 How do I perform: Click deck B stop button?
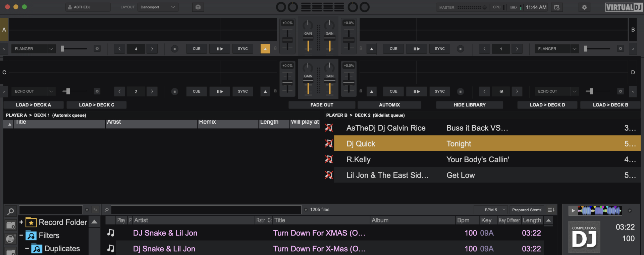click(460, 49)
